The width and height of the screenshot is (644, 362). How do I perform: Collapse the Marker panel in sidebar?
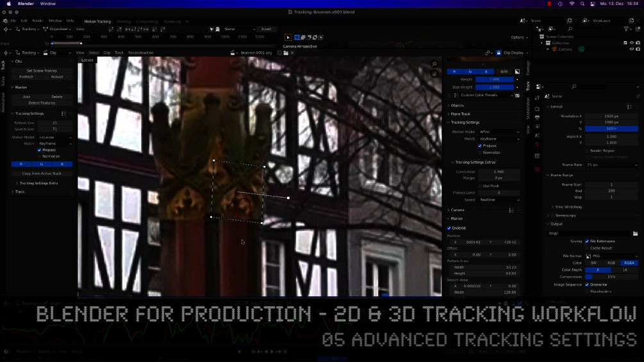tap(456, 218)
